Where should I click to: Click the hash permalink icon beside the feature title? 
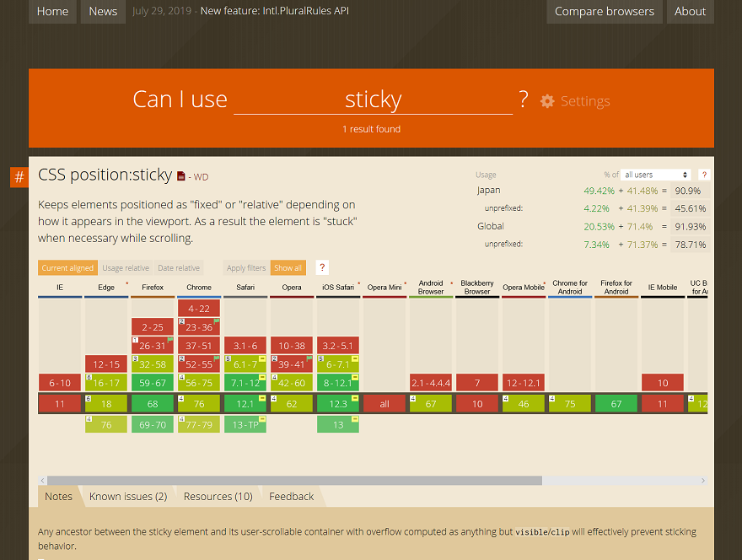pos(18,177)
